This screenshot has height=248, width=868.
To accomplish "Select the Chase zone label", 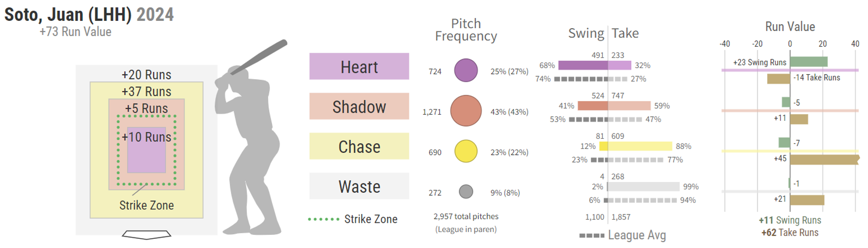I will click(x=359, y=146).
